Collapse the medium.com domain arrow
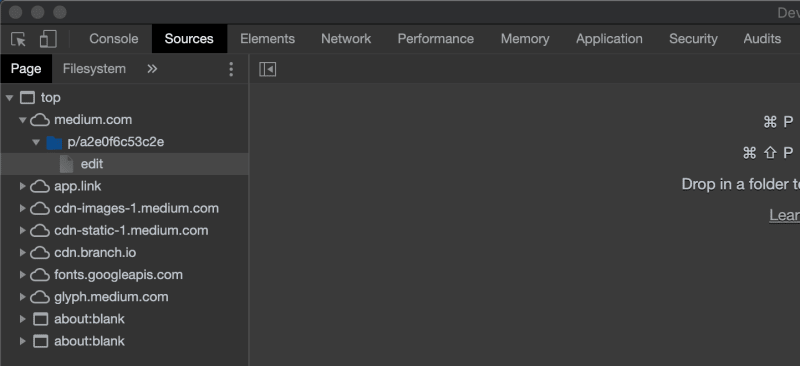 (22, 120)
